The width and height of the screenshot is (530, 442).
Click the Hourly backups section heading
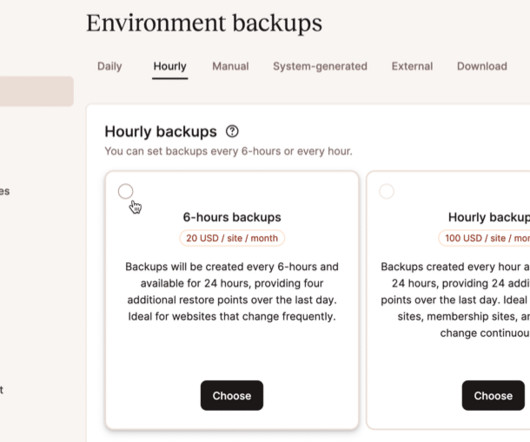point(161,131)
